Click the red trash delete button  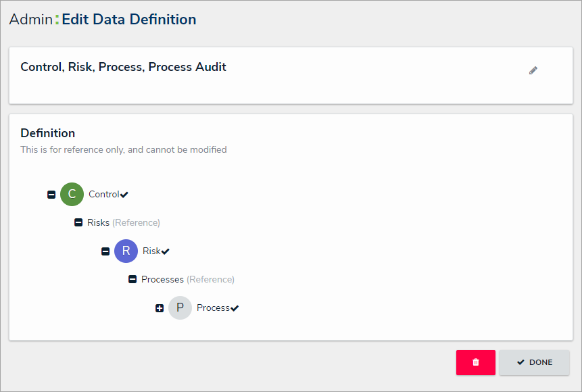[x=475, y=362]
